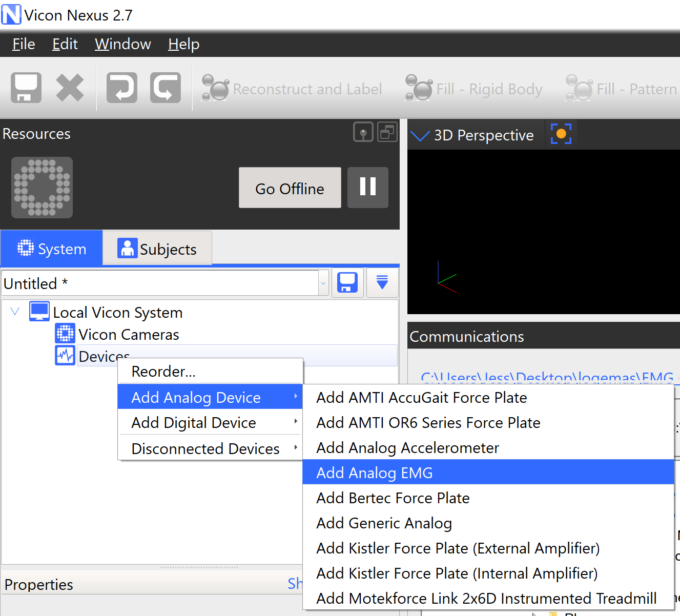Image resolution: width=680 pixels, height=616 pixels.
Task: Open the File menu
Action: tap(24, 44)
